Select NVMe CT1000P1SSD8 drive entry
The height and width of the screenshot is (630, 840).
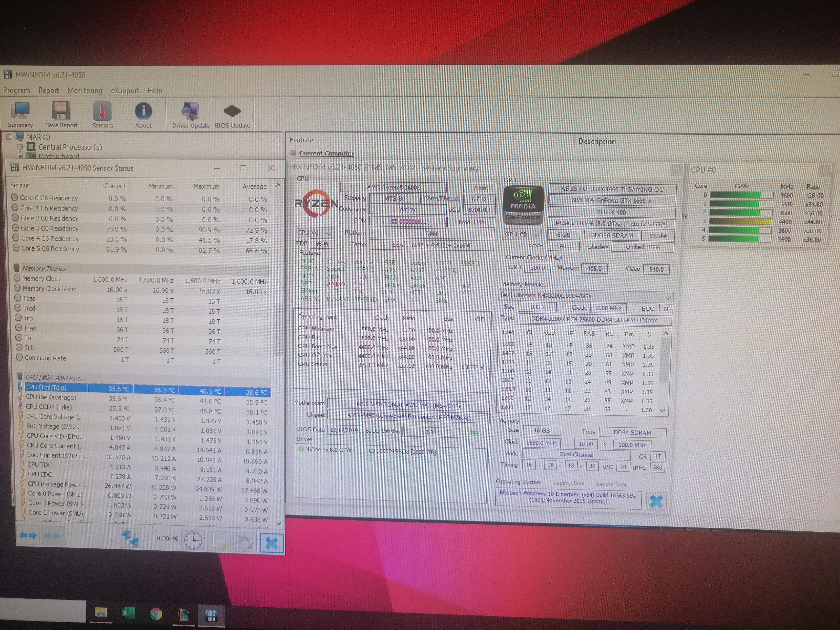pos(367,451)
